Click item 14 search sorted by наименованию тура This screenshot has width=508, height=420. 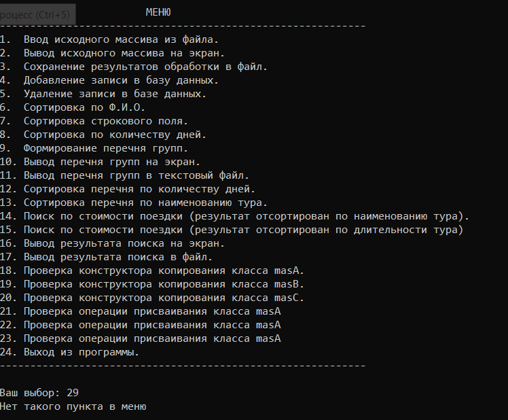[x=234, y=216]
